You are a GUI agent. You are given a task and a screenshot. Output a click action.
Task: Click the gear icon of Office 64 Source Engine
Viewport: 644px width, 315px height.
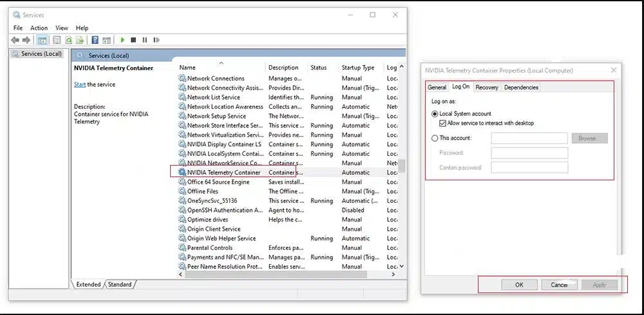[182, 182]
